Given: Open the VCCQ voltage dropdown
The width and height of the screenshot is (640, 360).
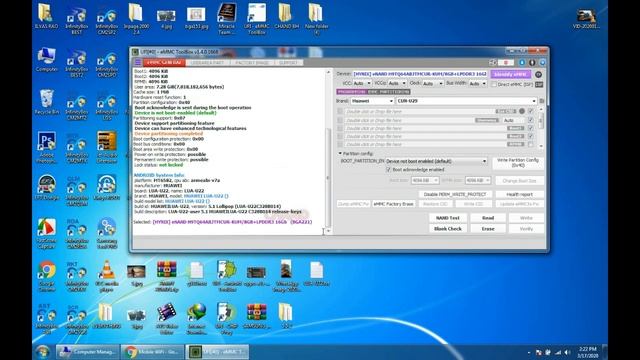Looking at the screenshot, I should tap(397, 83).
